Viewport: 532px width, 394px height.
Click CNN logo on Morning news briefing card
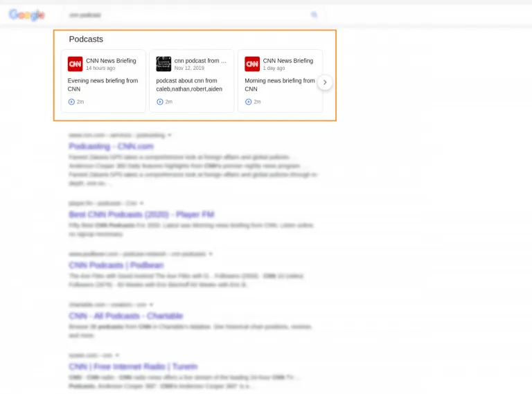click(x=252, y=64)
